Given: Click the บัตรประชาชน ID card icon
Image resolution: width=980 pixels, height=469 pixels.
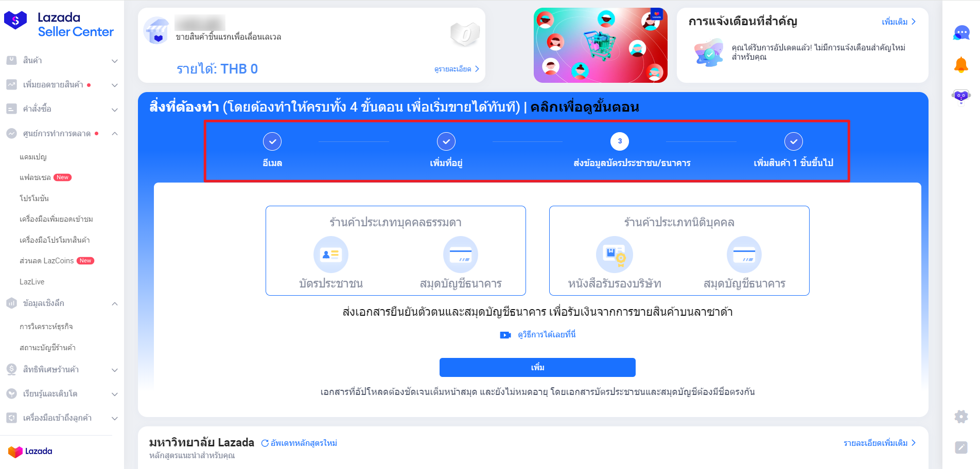Looking at the screenshot, I should (331, 254).
